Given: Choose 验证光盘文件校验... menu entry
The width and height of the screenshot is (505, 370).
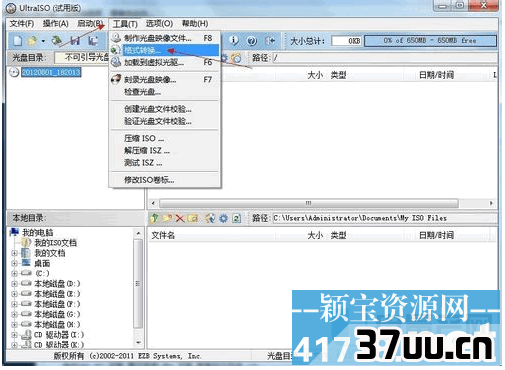Looking at the screenshot, I should 164,121.
